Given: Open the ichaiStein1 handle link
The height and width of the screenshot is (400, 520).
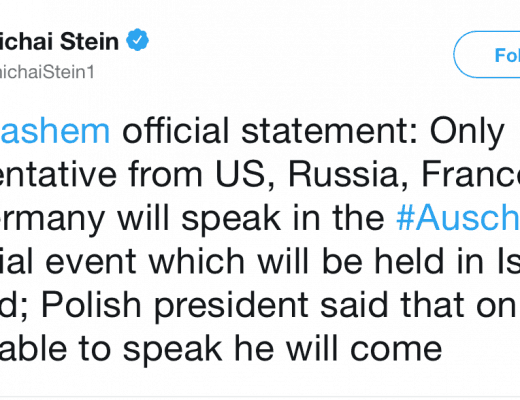Looking at the screenshot, I should (x=47, y=72).
